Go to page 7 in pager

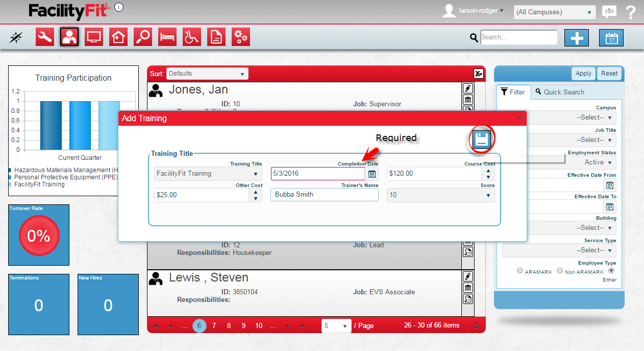(214, 325)
